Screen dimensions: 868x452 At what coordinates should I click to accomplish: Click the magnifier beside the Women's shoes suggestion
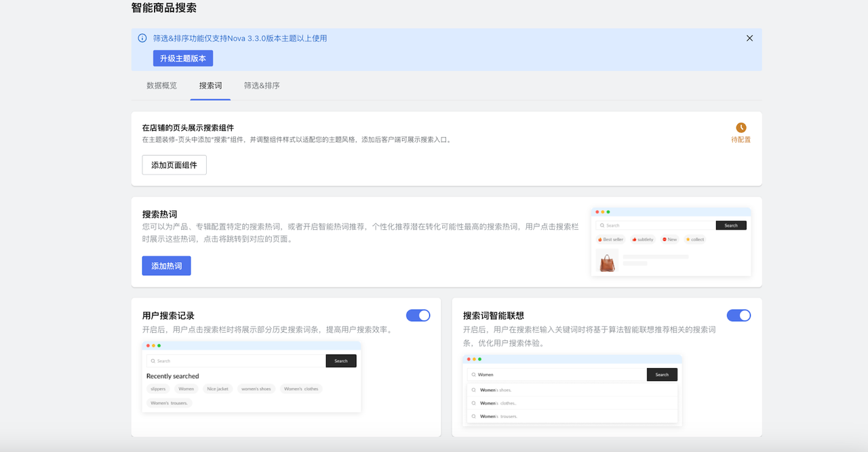[473, 390]
